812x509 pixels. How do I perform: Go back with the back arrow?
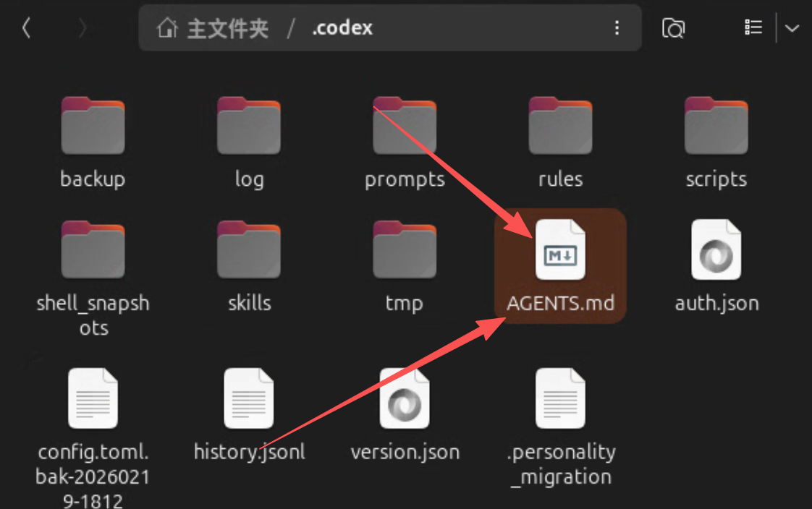coord(26,28)
